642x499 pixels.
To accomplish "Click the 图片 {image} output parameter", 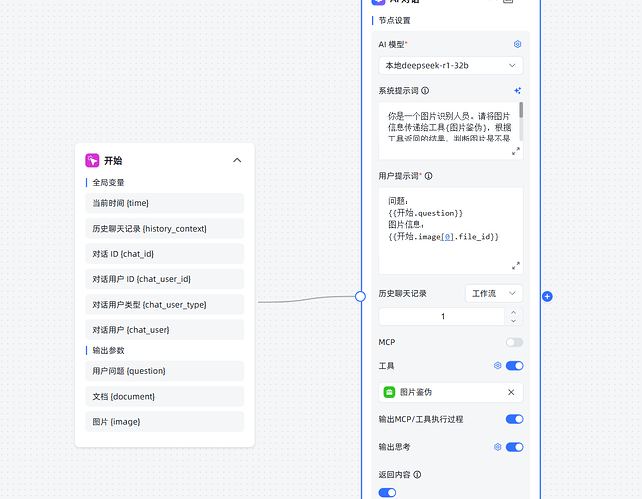I will click(165, 422).
